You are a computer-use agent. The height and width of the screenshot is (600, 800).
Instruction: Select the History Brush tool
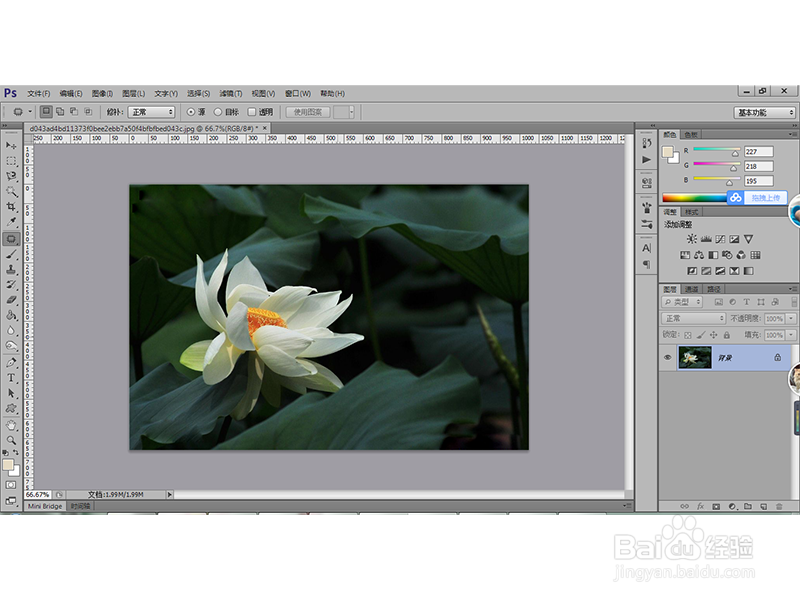tap(11, 285)
